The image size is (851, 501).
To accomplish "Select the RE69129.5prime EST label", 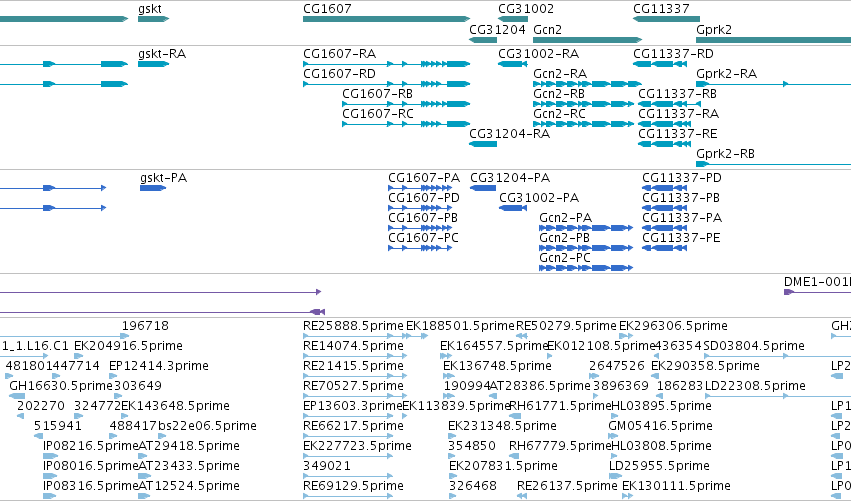I will click(353, 486).
